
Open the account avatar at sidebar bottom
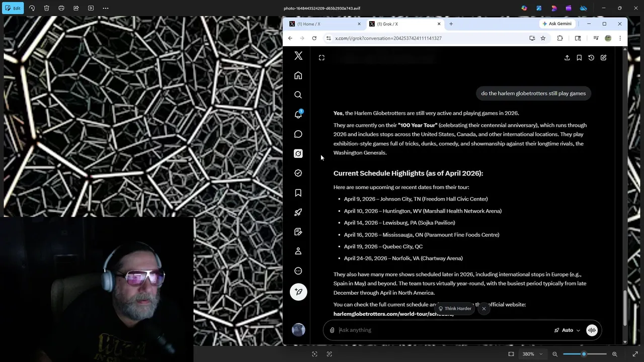pos(298,330)
